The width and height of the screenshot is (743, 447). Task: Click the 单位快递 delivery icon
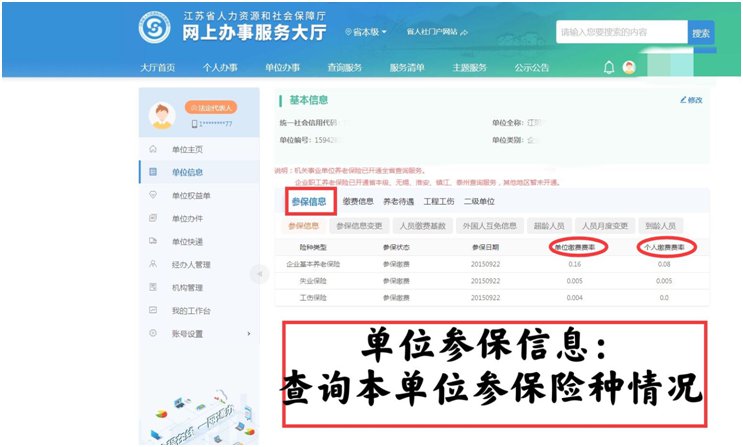point(153,241)
